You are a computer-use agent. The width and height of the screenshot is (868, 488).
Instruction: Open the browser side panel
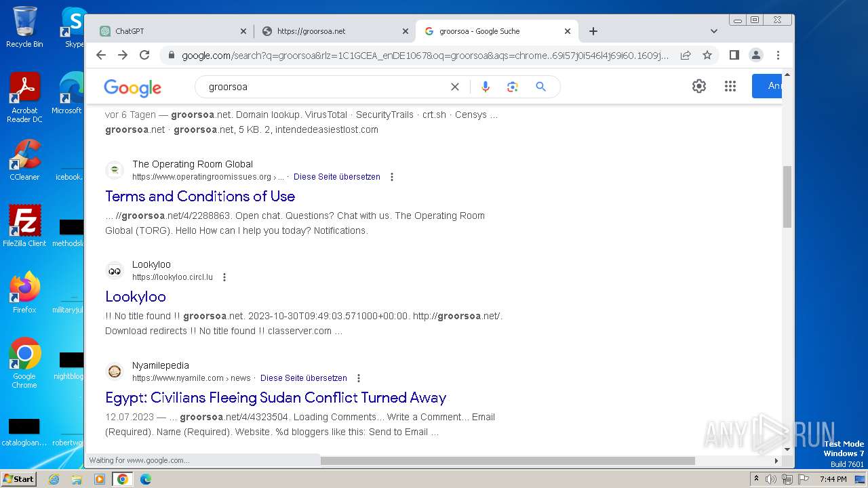pyautogui.click(x=734, y=55)
